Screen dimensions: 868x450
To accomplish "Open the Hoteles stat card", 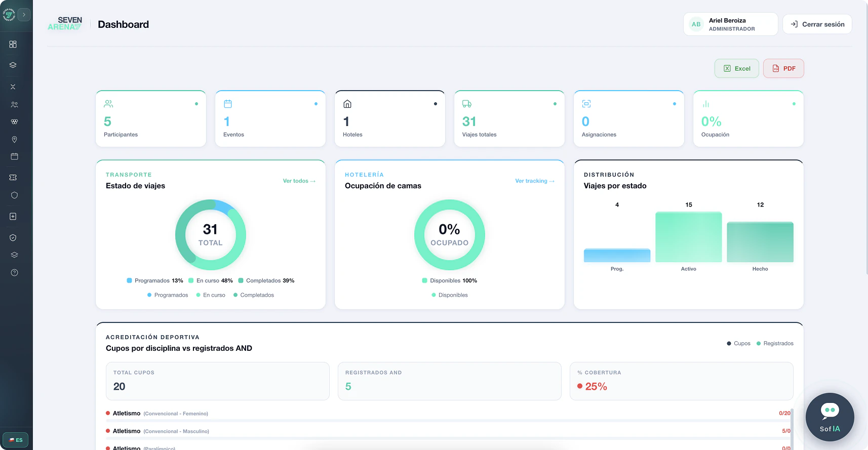I will pyautogui.click(x=390, y=119).
